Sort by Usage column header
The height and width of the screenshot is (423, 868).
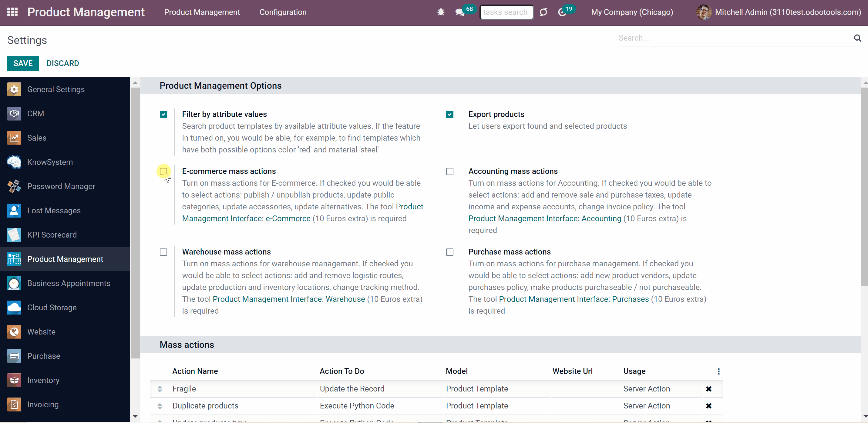coord(634,371)
